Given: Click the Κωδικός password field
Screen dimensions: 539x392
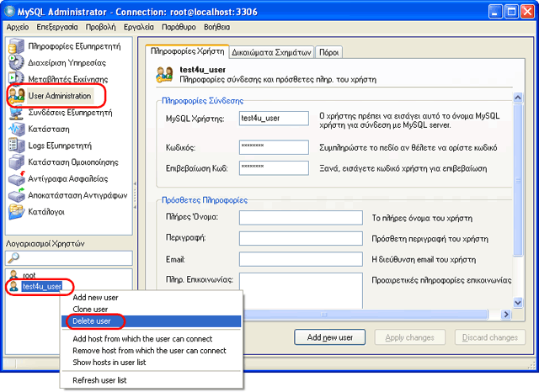Looking at the screenshot, I should 274,147.
